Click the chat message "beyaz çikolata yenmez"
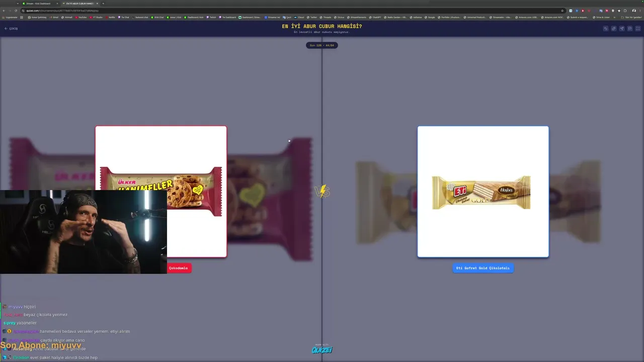 tap(46, 315)
